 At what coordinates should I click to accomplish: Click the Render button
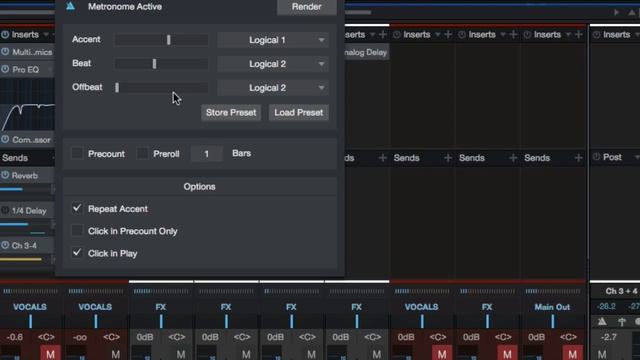coord(307,7)
